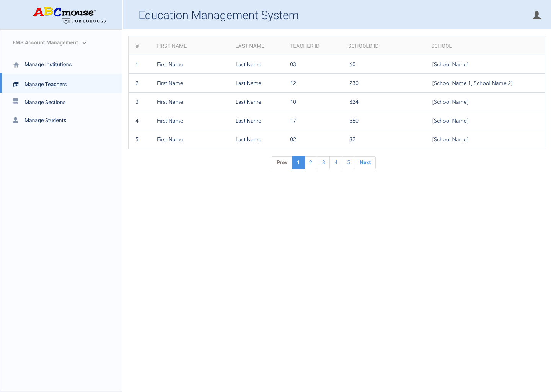
Task: Open Manage Institutions page
Action: coord(48,64)
